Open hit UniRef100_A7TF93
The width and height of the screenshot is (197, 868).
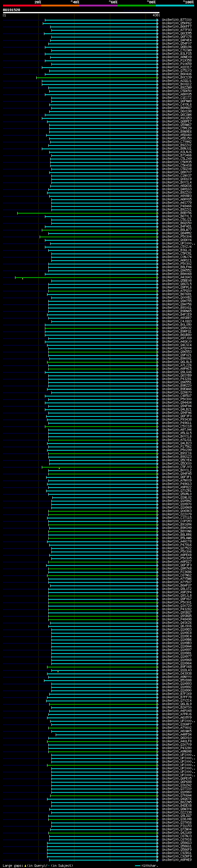pyautogui.click(x=177, y=30)
